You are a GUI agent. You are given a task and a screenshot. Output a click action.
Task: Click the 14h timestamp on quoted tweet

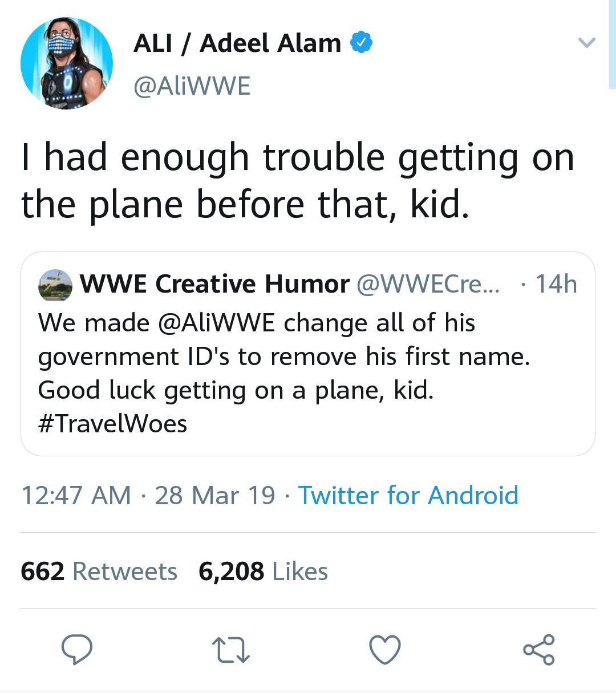(x=556, y=284)
